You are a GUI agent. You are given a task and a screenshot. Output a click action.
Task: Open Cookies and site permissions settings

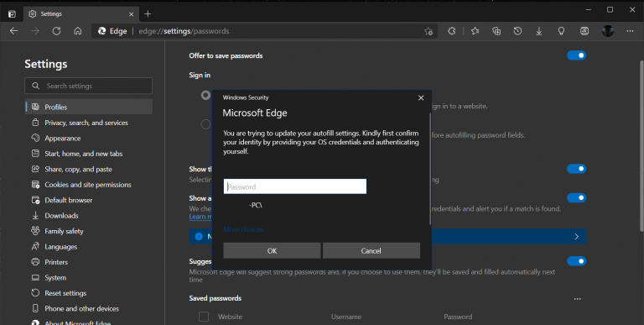click(89, 185)
